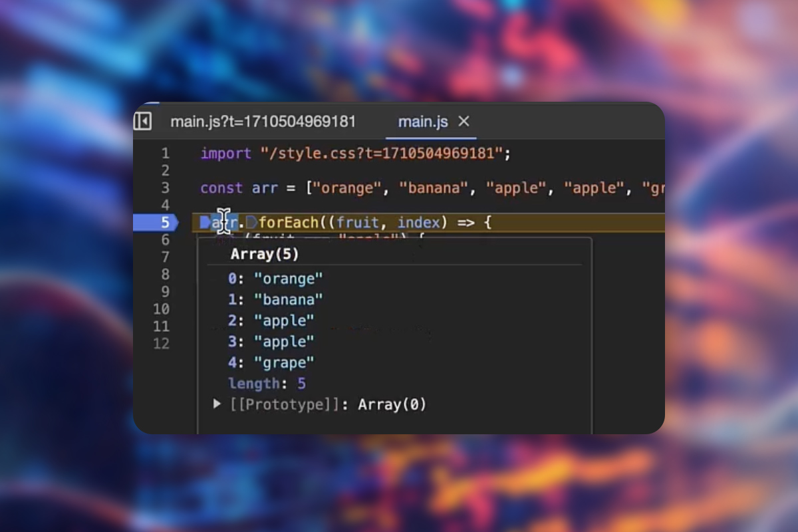Click line number 1 in gutter
Screen dimensions: 798x532
pyautogui.click(x=165, y=154)
